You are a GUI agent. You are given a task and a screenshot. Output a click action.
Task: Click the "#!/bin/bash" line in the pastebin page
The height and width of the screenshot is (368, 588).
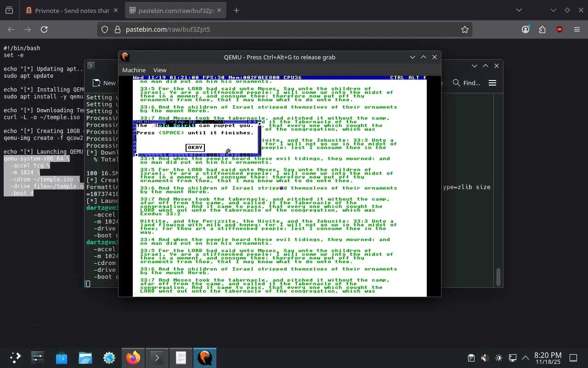click(x=22, y=48)
